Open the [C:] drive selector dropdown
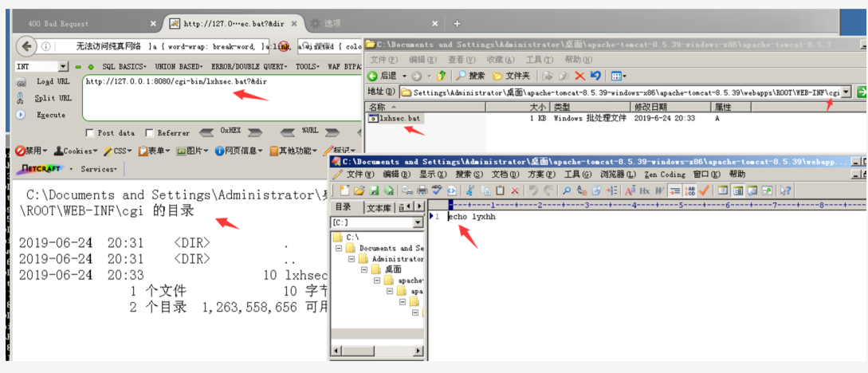Viewport: 868px width, 373px height. [418, 222]
